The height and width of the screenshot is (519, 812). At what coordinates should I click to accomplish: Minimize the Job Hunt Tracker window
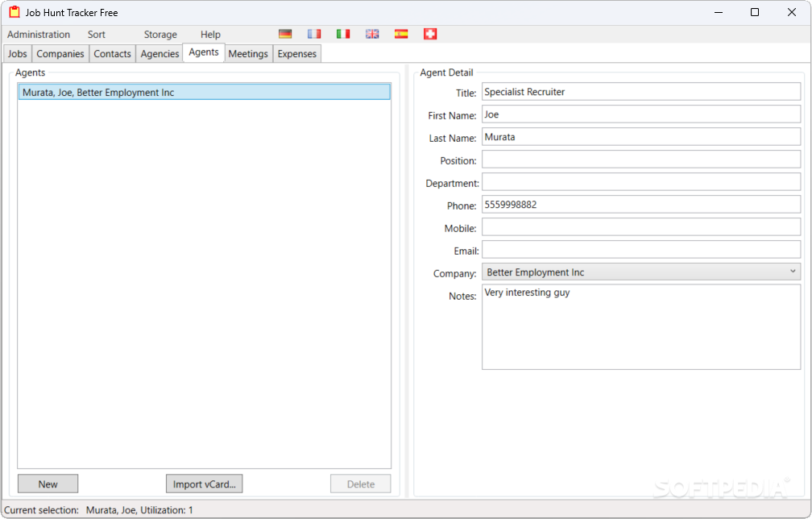(x=719, y=12)
